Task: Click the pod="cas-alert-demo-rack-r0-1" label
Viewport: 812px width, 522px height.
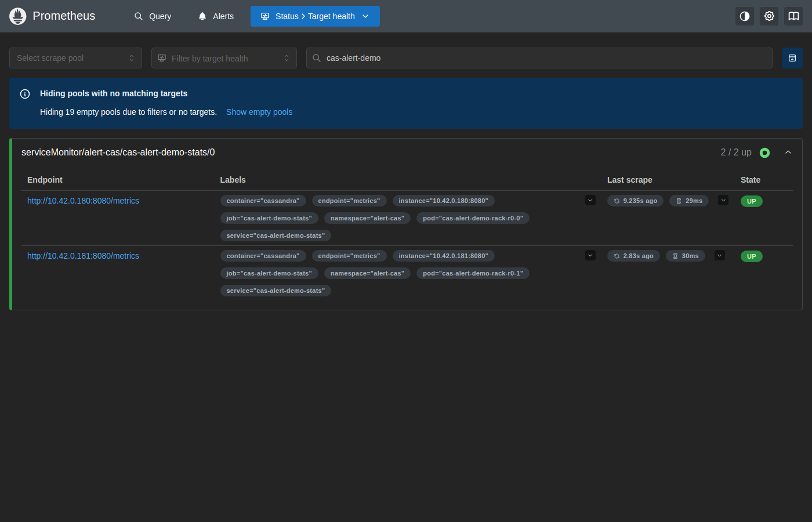Action: pyautogui.click(x=473, y=273)
